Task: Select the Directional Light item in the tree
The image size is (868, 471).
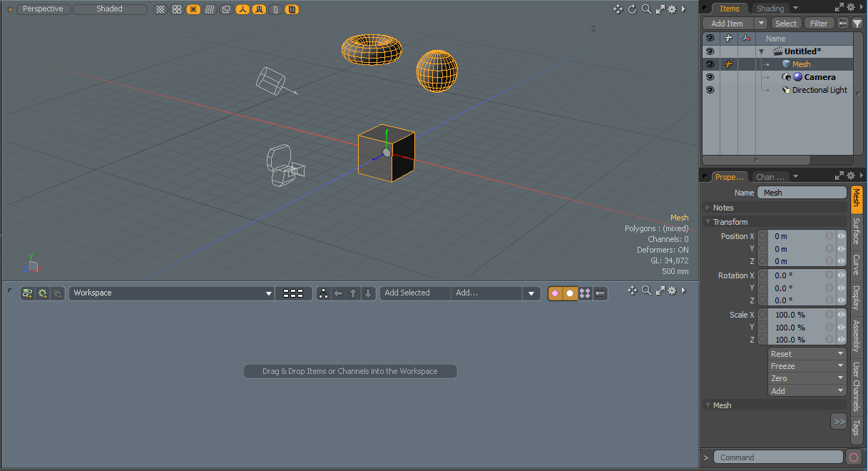Action: [819, 90]
